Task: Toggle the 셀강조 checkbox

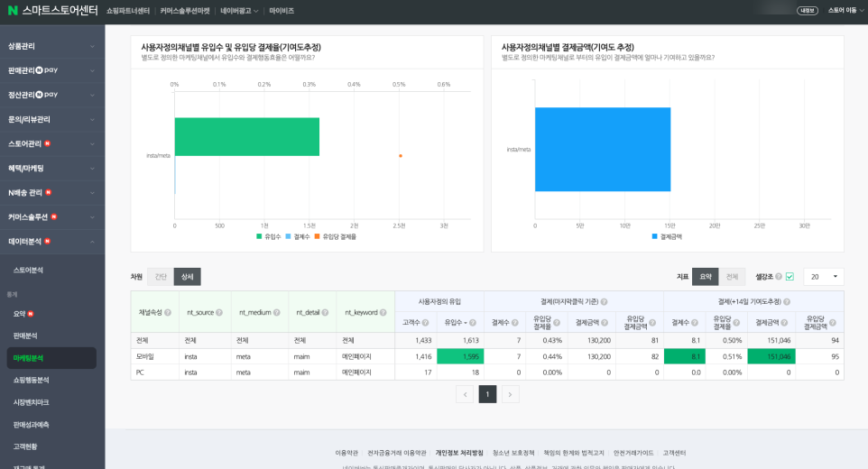Action: pos(790,277)
